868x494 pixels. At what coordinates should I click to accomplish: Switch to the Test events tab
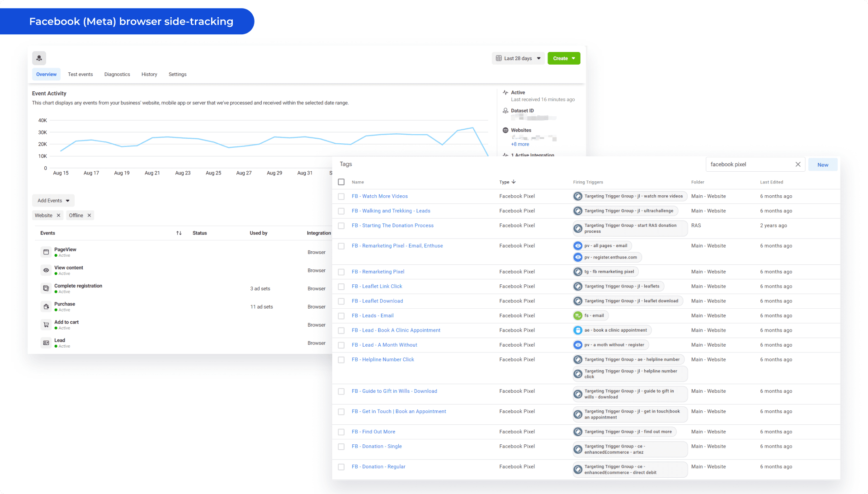pos(80,75)
